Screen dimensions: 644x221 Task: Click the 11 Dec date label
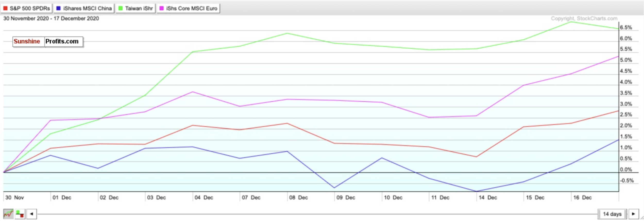[440, 197]
